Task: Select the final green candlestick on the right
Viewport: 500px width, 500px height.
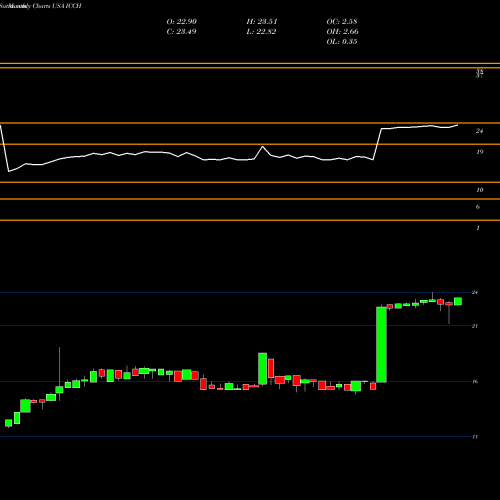Action: 458,301
